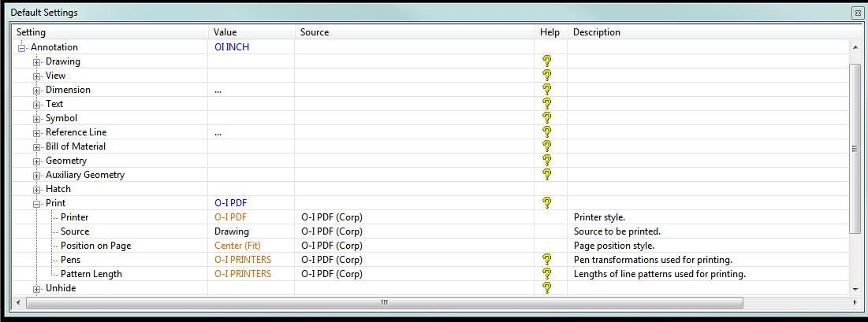868x322 pixels.
Task: Edit Pens value O-I PRINTERS
Action: [243, 260]
